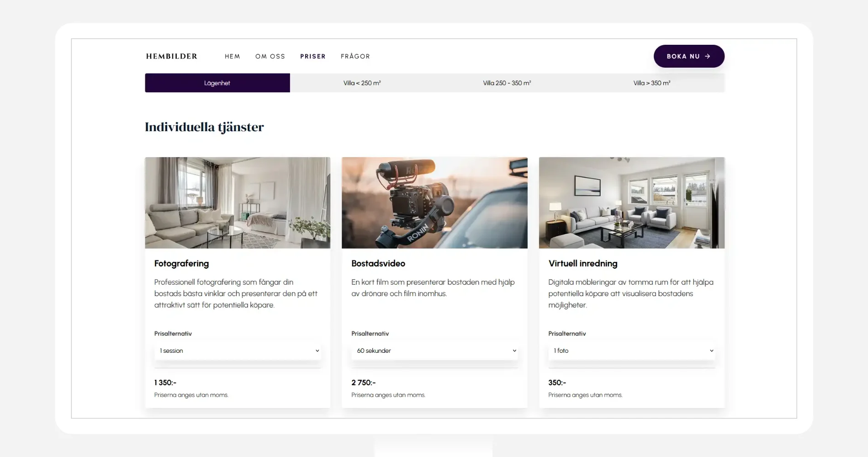868x457 pixels.
Task: Go to the OM OSS page
Action: 270,56
